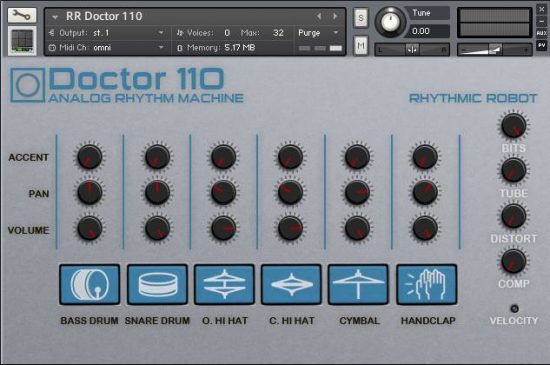Trigger the Handclap pad
The height and width of the screenshot is (365, 550).
[427, 284]
